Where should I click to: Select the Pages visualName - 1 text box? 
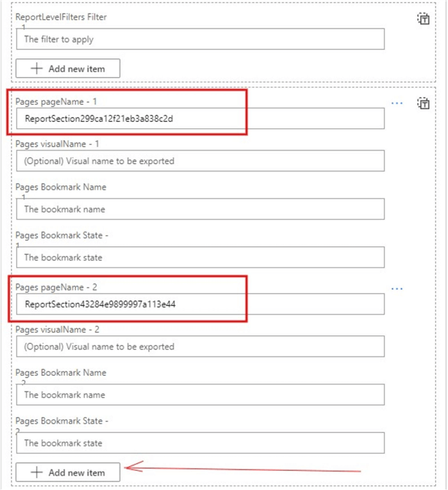pos(200,161)
